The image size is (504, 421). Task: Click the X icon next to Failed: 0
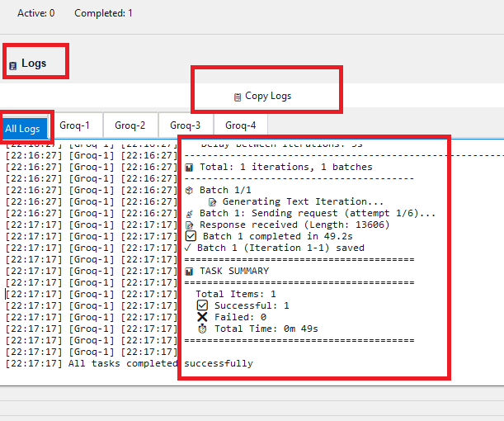click(202, 317)
